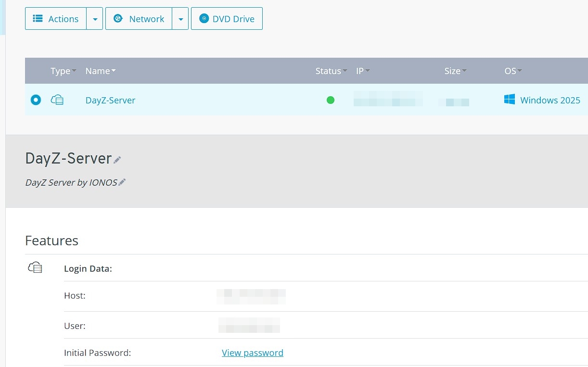The width and height of the screenshot is (588, 367).
Task: Click the Network button
Action: click(x=139, y=19)
